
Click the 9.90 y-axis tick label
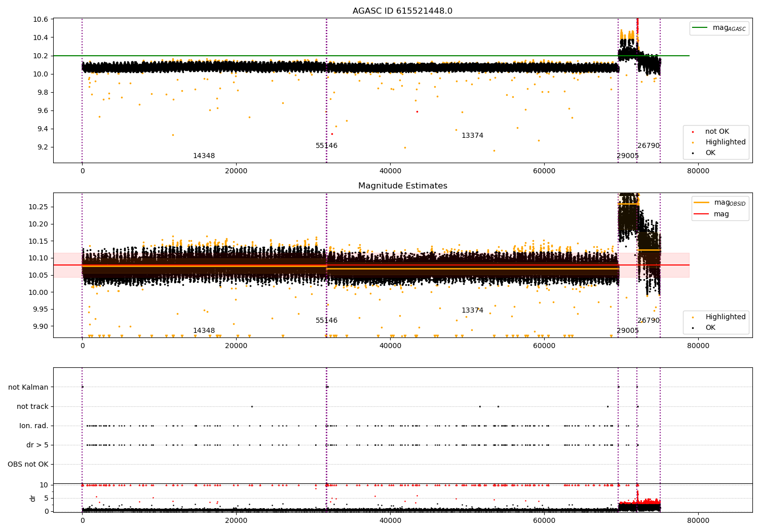click(41, 326)
